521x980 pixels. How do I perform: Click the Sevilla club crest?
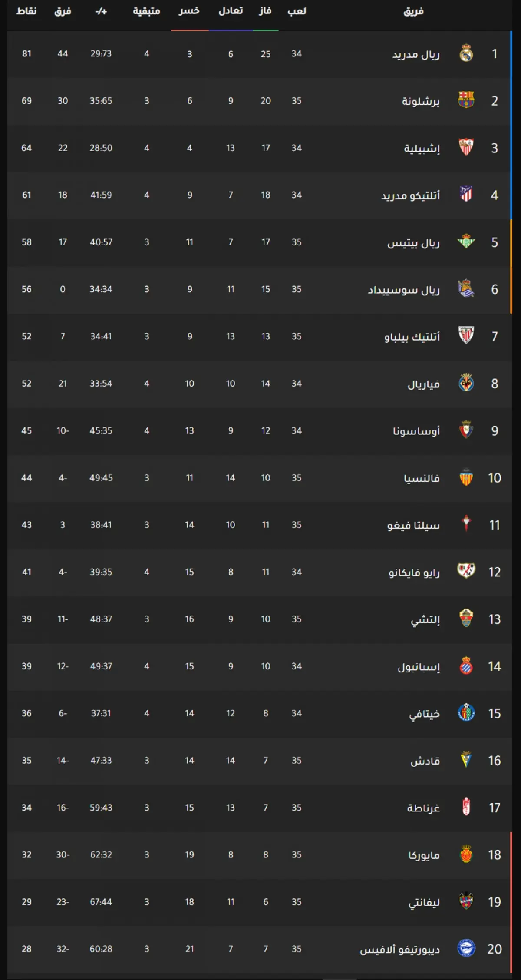pyautogui.click(x=466, y=148)
